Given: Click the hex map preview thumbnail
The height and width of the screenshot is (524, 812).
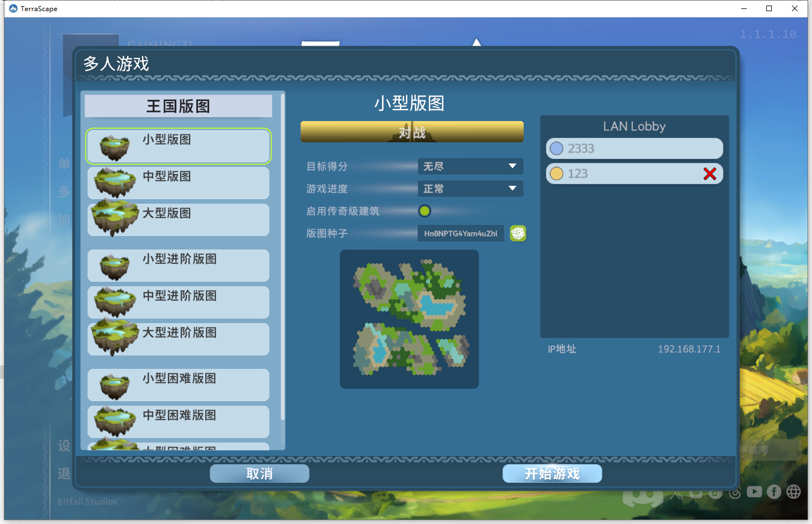Looking at the screenshot, I should click(x=409, y=319).
